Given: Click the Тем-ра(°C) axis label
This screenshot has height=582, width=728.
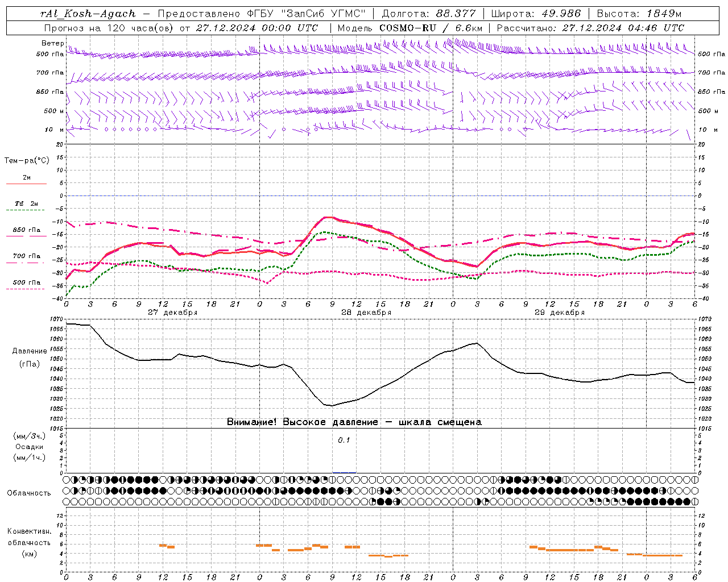Looking at the screenshot, I should click(27, 160).
